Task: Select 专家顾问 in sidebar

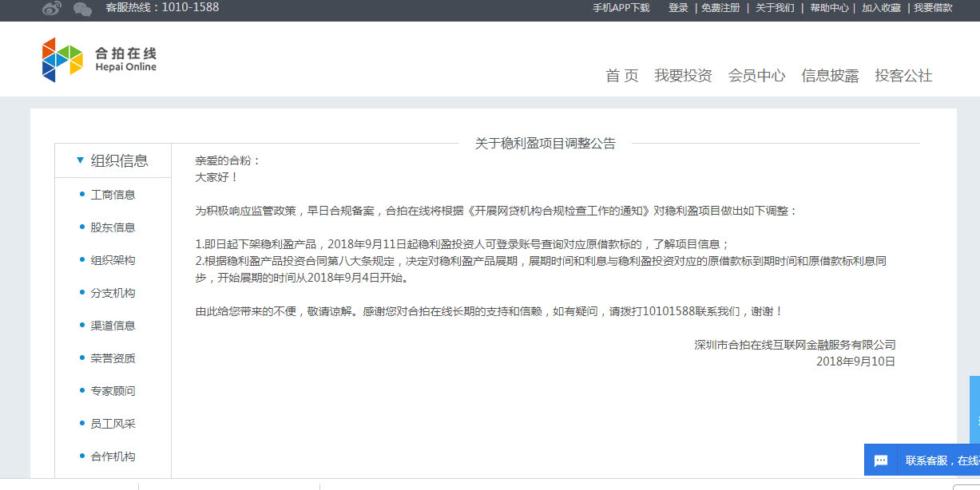Action: 113,391
